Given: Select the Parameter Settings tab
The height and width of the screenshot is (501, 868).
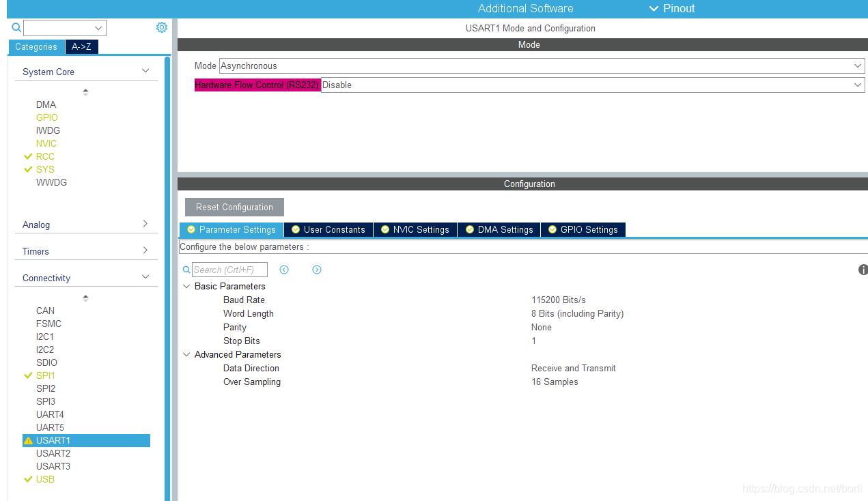Looking at the screenshot, I should point(232,229).
